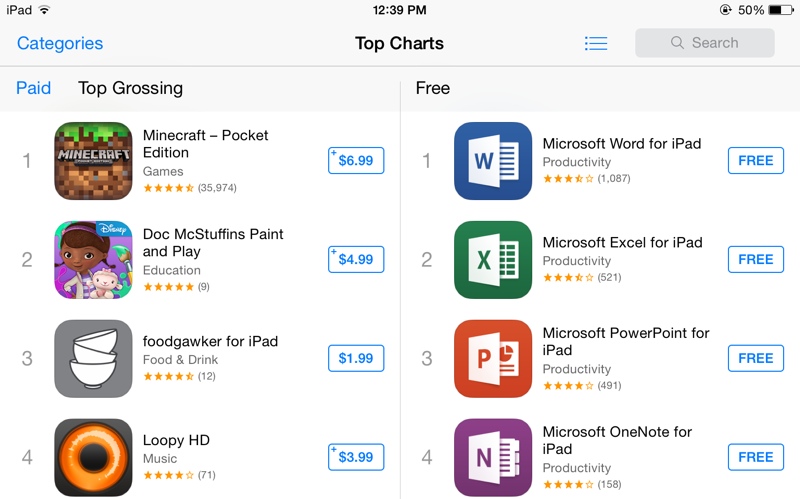Viewport: 800px width, 499px height.
Task: Open the Minecraft Pocket Edition app icon
Action: click(93, 160)
